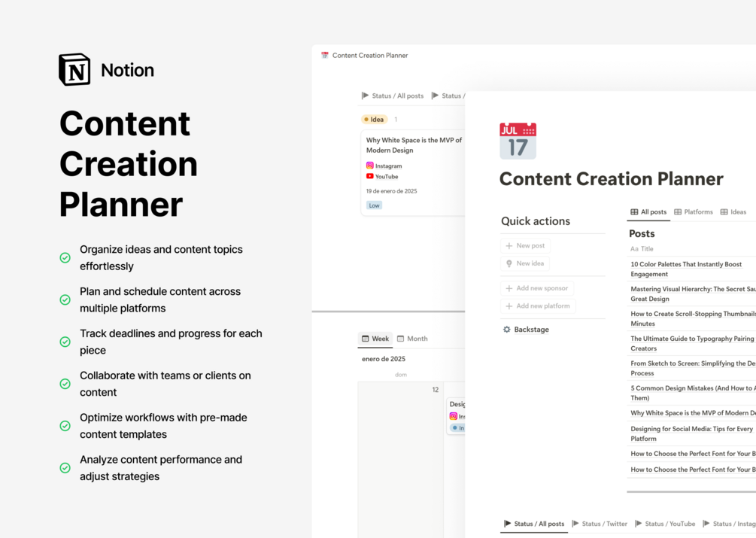Image resolution: width=756 pixels, height=538 pixels.
Task: Click the green checkmark beside Organize ideas
Action: 65,257
